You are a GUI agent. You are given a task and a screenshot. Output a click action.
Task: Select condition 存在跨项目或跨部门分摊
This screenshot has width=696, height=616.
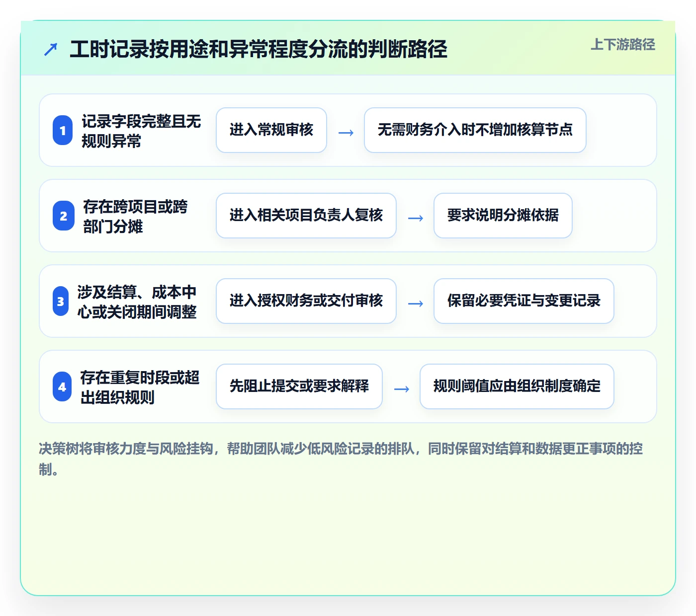click(135, 216)
